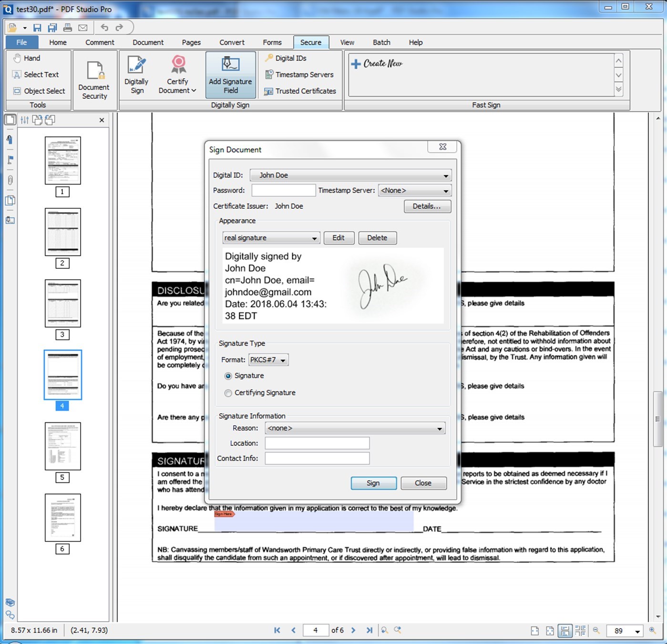Click the Sign Here signature field

[x=314, y=521]
